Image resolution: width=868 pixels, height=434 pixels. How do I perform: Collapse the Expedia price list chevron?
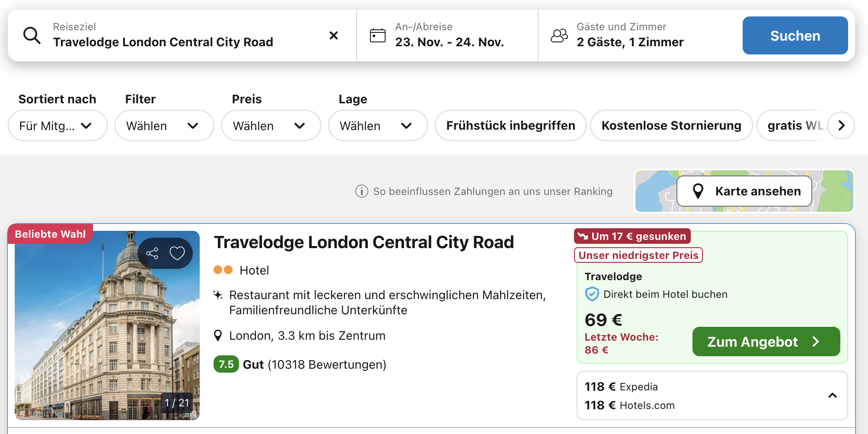pyautogui.click(x=832, y=396)
